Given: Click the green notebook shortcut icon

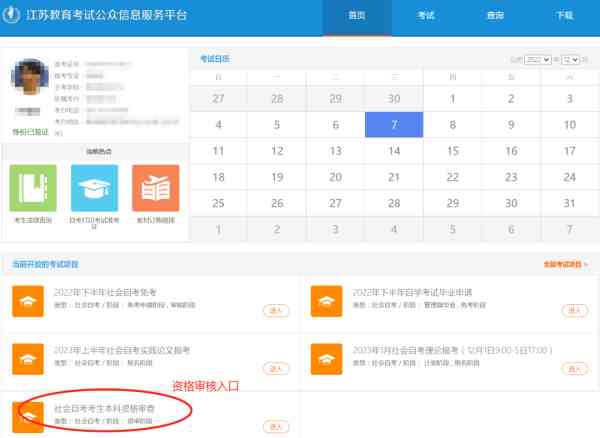Looking at the screenshot, I should tap(33, 188).
